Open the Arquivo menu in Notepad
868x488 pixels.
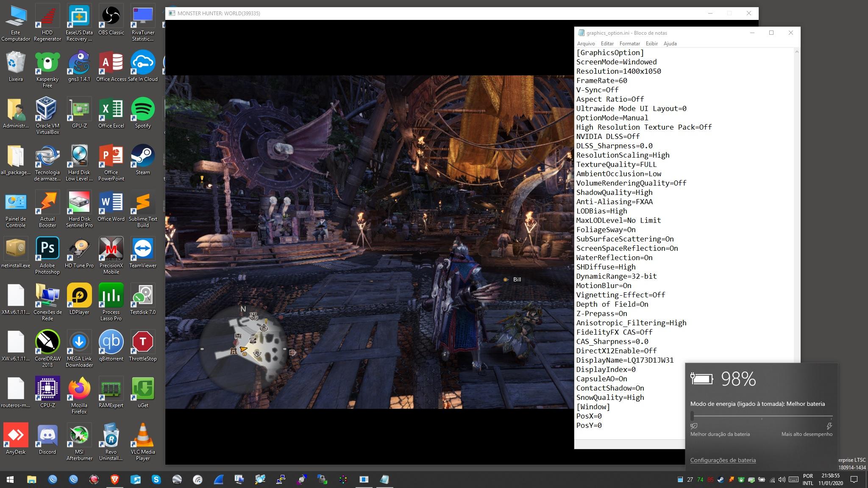(x=586, y=44)
